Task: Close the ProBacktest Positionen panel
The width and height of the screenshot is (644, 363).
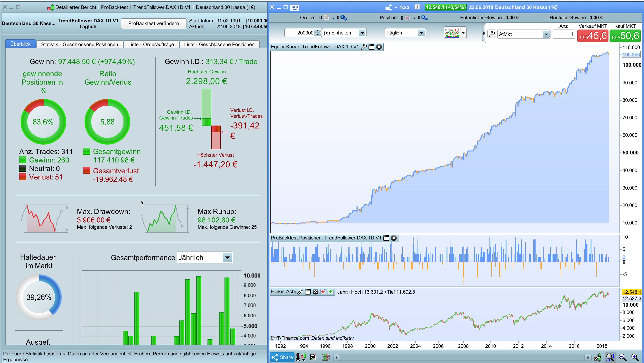Action: point(394,238)
